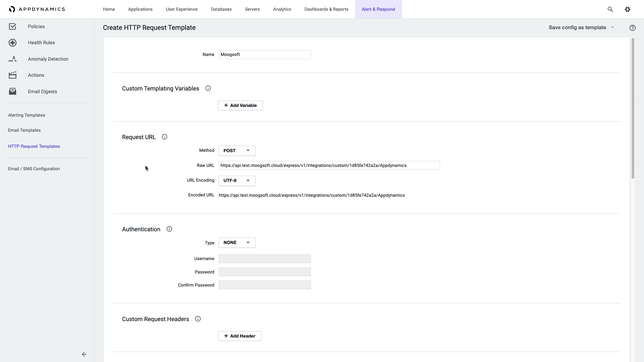Screen dimensions: 644x362
Task: Open the Analytics tab
Action: tap(282, 9)
